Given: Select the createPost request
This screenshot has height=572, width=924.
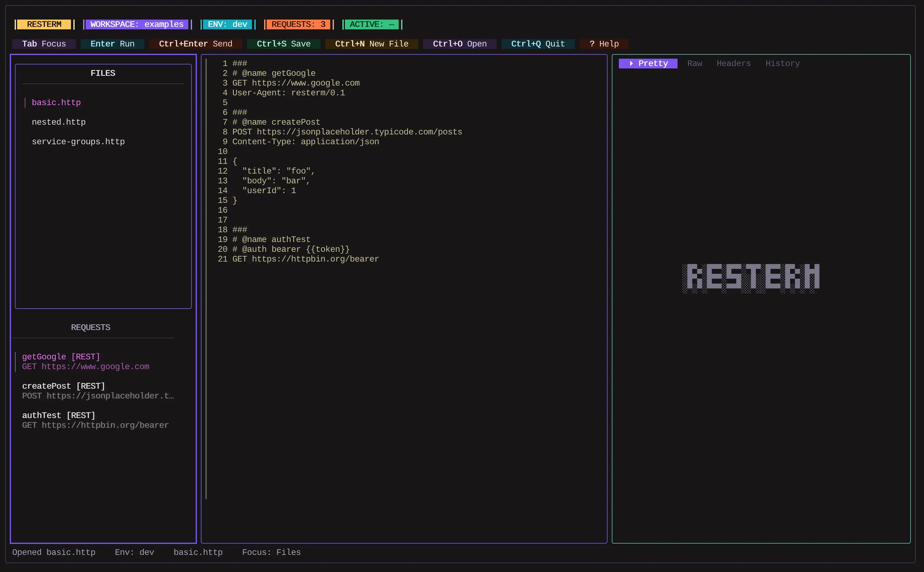Looking at the screenshot, I should [x=63, y=386].
